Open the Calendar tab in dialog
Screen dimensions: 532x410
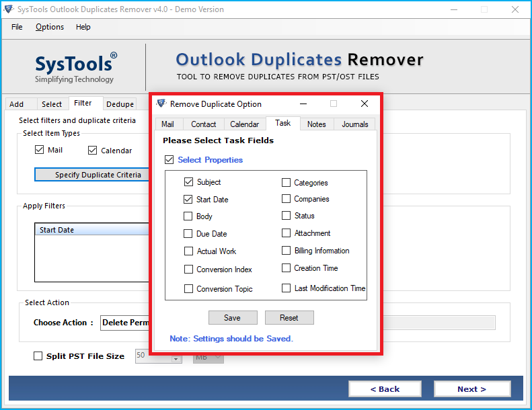(x=245, y=124)
